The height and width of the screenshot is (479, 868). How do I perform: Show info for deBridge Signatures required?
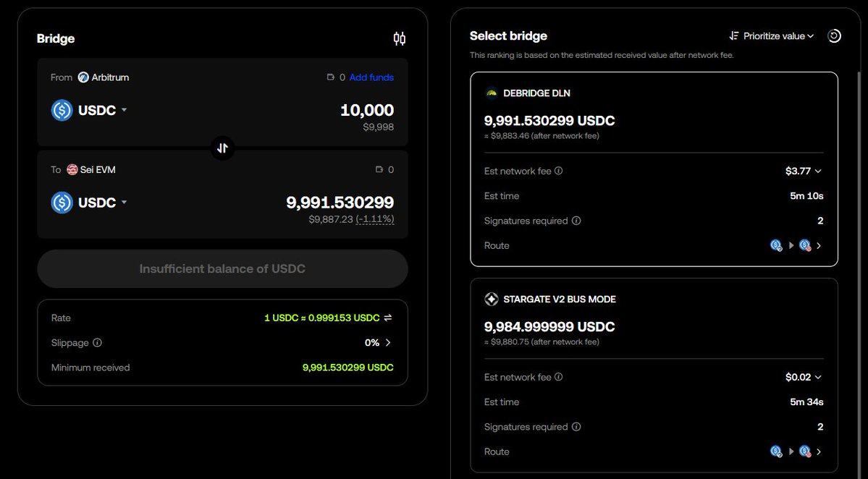pos(576,221)
